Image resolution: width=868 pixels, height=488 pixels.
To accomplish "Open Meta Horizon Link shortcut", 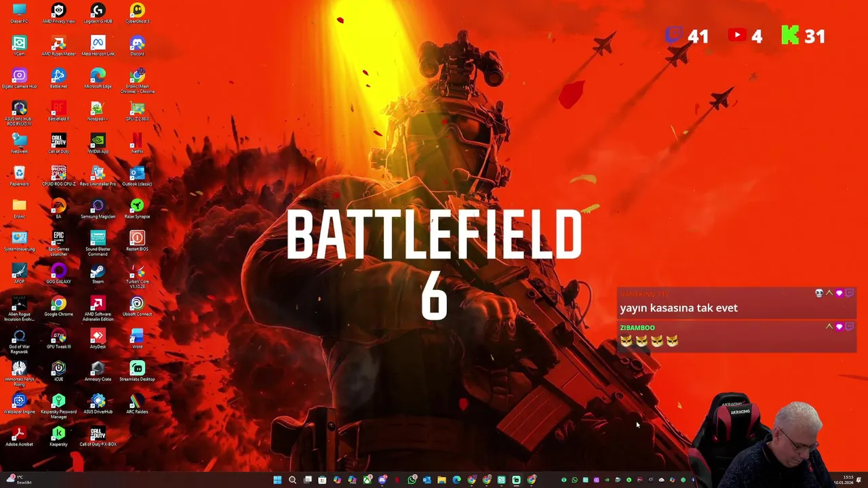I will pyautogui.click(x=98, y=45).
